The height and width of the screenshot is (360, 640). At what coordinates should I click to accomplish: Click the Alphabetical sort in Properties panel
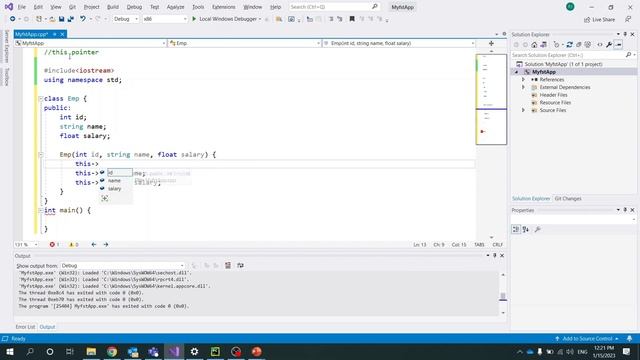pyautogui.click(x=526, y=229)
